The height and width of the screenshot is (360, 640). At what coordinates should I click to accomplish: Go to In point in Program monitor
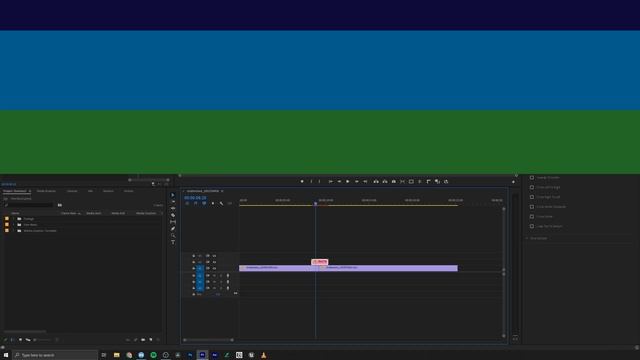tap(330, 182)
